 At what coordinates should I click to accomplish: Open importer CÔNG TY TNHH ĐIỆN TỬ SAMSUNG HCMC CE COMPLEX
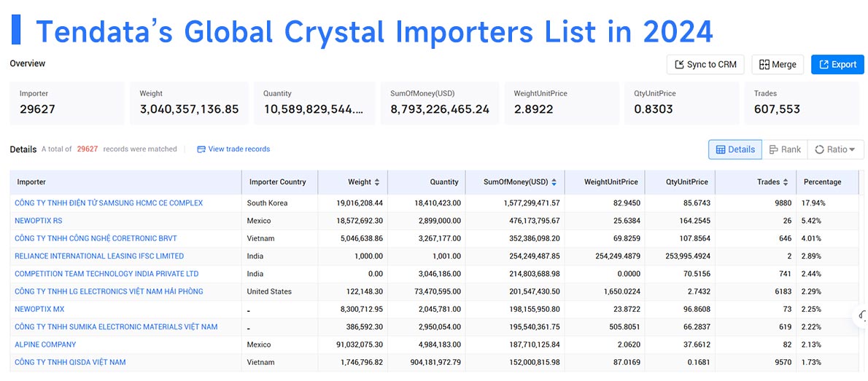109,203
